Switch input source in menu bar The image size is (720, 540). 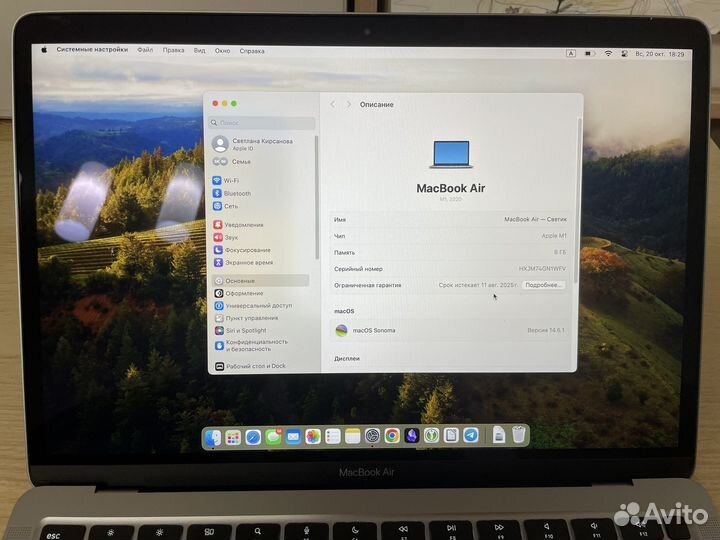point(571,53)
